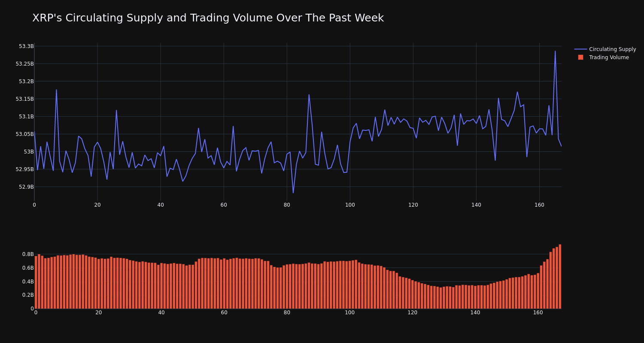Click x-axis label 100 under supply chart
This screenshot has width=644, height=343.
click(x=350, y=205)
